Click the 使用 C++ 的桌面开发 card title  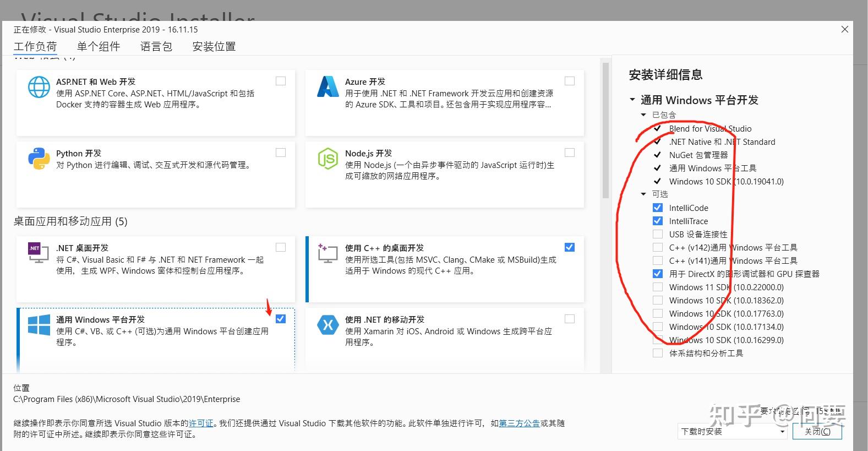(384, 248)
